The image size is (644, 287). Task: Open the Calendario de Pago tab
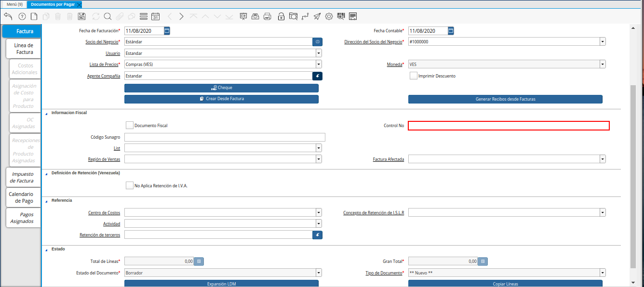pyautogui.click(x=23, y=197)
